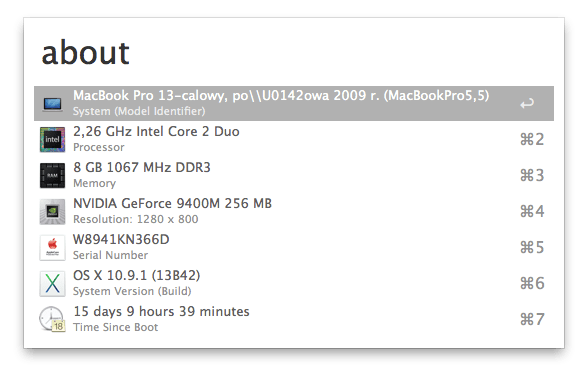
Task: Click the MacBook laptop icon
Action: pos(52,104)
